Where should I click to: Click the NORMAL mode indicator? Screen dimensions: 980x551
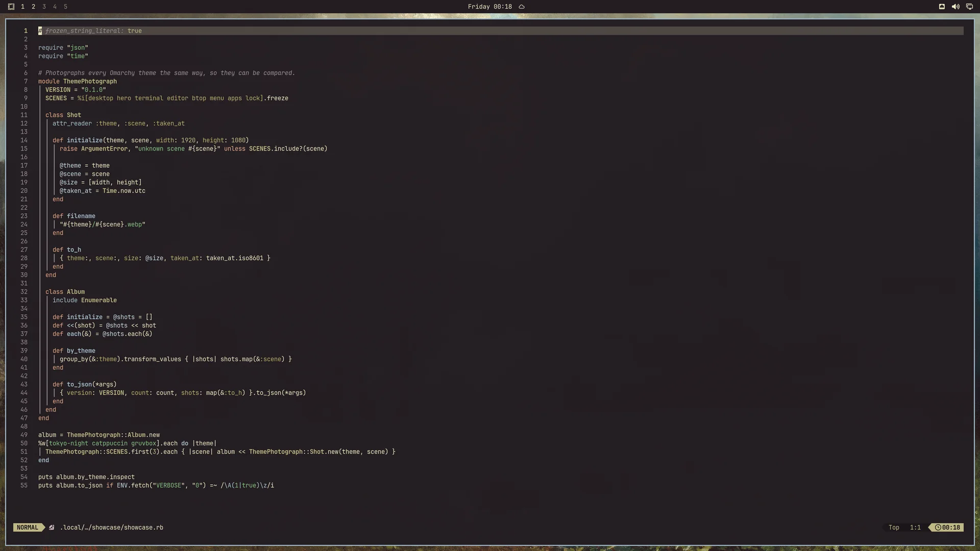click(28, 528)
